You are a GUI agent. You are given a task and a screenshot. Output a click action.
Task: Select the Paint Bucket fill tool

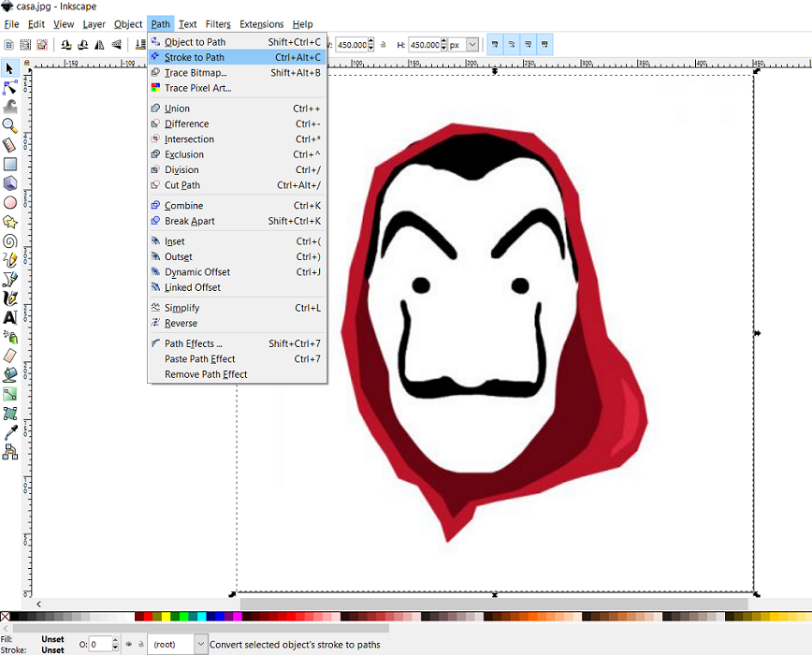coord(10,375)
